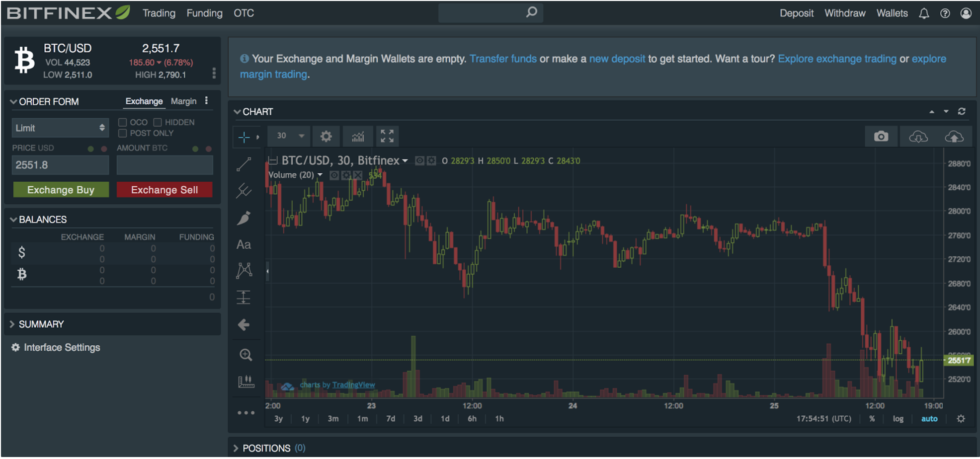Screen dimensions: 980x459
Task: Click the Exchange Sell button
Action: coord(164,190)
